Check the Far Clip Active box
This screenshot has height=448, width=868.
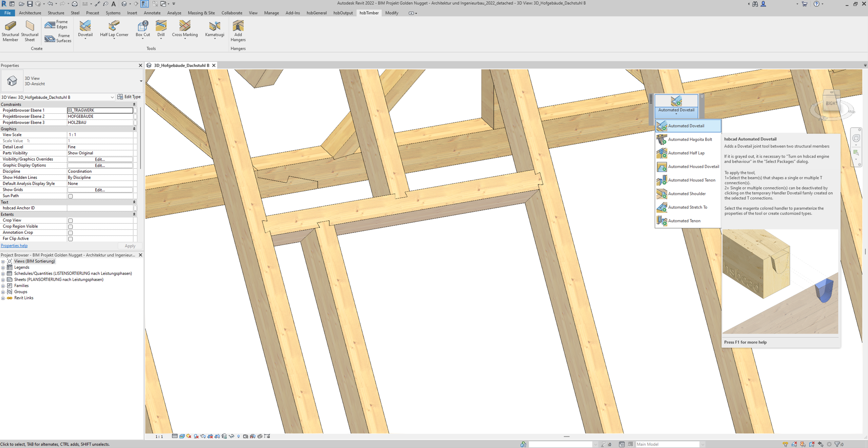pyautogui.click(x=71, y=239)
